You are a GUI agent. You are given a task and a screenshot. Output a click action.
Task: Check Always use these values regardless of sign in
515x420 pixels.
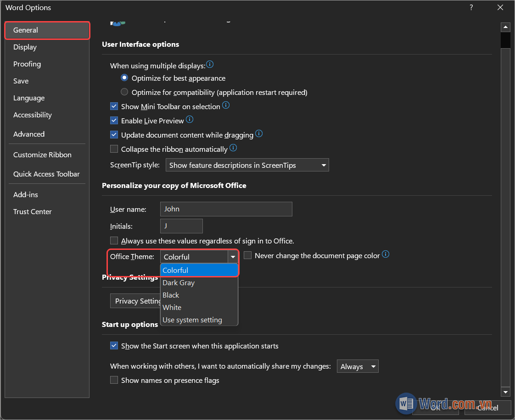coord(114,241)
